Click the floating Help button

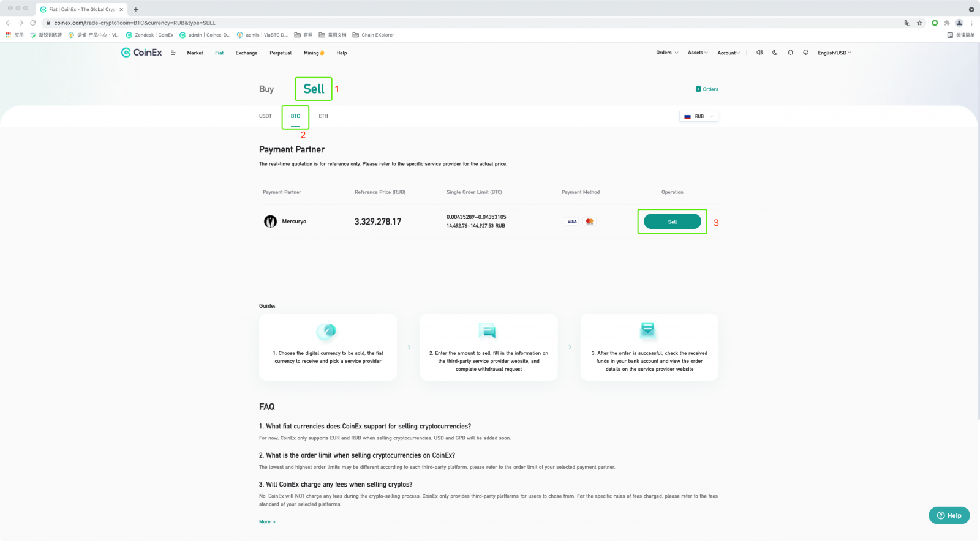pos(949,515)
